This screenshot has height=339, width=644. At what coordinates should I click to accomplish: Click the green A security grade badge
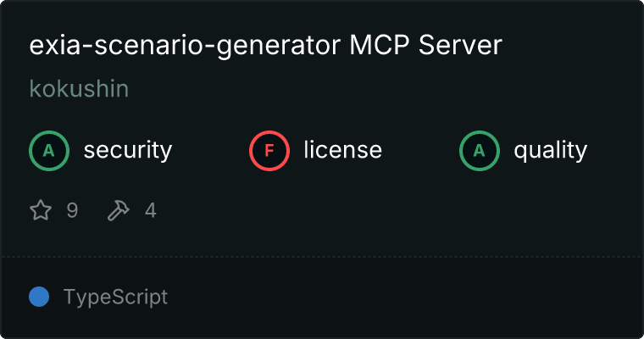point(49,151)
